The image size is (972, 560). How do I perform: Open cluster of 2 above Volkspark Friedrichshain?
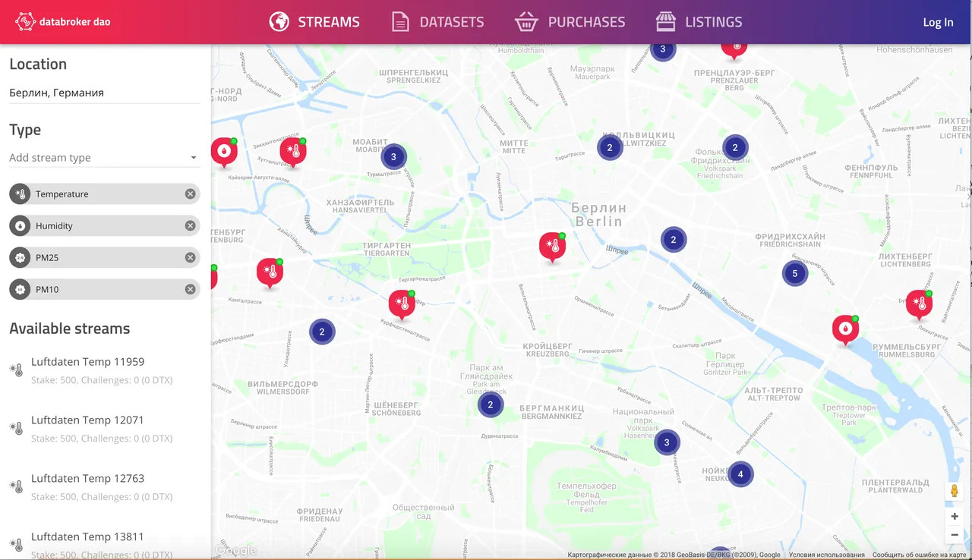pyautogui.click(x=735, y=148)
